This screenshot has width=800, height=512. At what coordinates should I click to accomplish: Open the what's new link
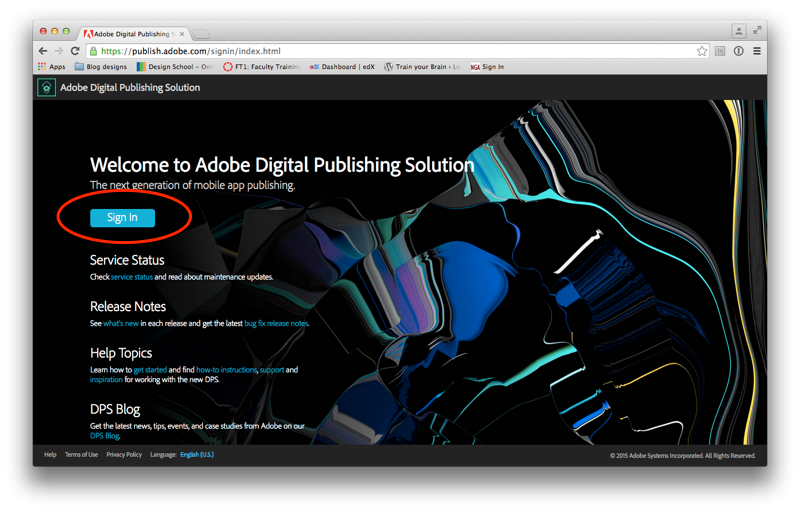[121, 323]
